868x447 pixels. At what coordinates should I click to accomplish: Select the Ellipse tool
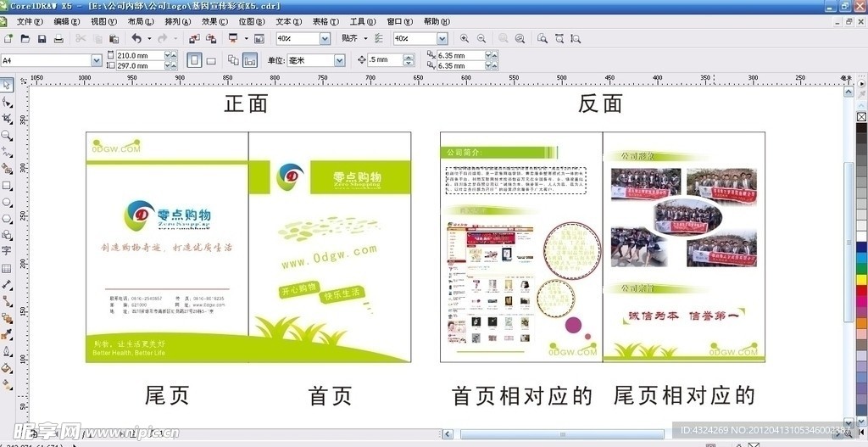pyautogui.click(x=7, y=202)
